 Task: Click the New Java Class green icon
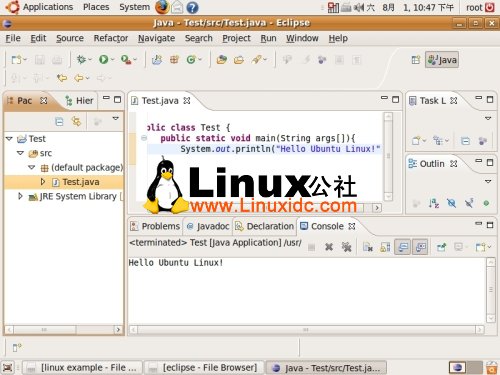tap(191, 60)
